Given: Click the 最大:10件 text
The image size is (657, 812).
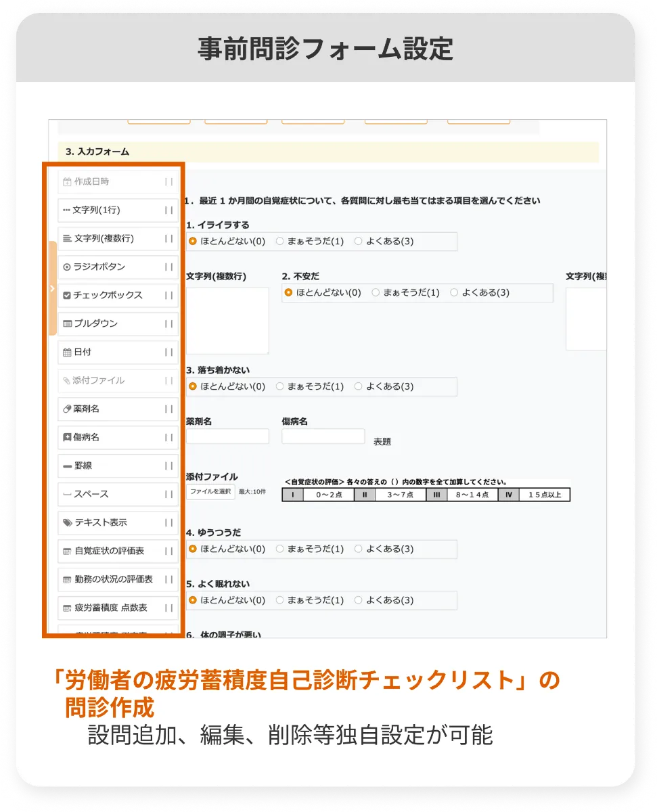Looking at the screenshot, I should pyautogui.click(x=252, y=493).
